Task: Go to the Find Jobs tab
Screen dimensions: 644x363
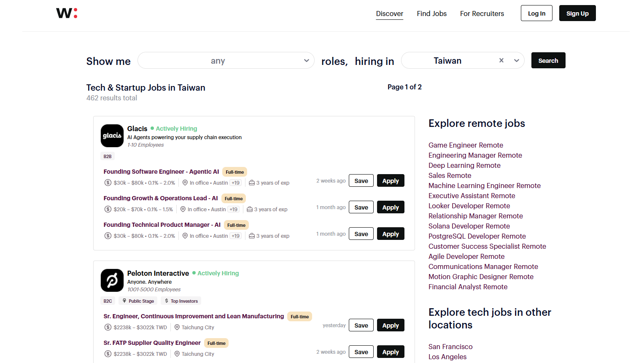Action: 432,13
